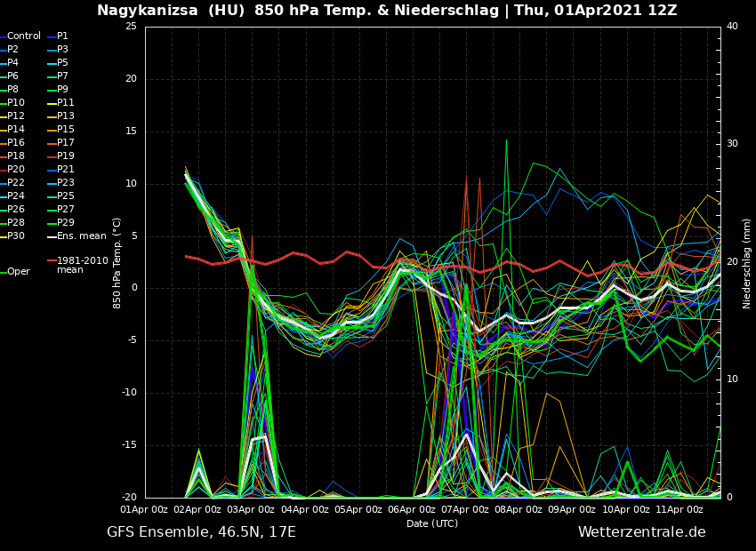This screenshot has height=551, width=756.
Task: Select the Ens. mean legend entry
Action: pos(81,236)
